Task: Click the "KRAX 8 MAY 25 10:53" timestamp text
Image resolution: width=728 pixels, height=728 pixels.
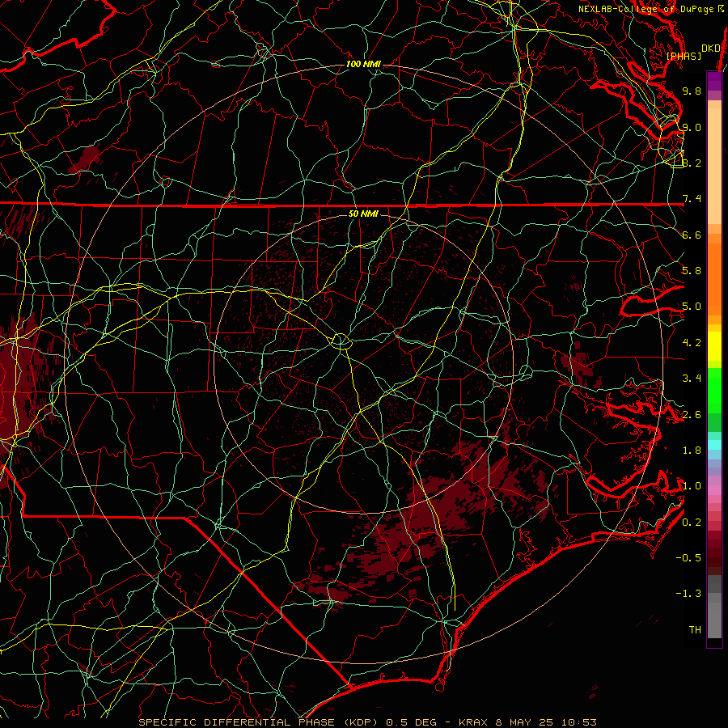Action: 528,722
